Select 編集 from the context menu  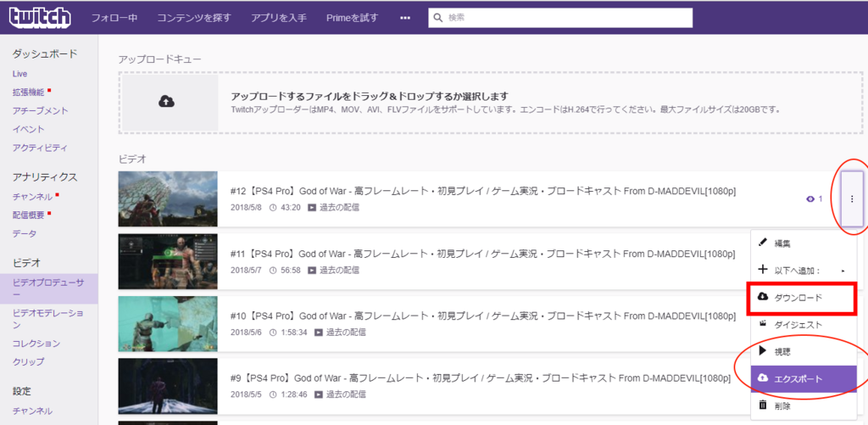(804, 243)
